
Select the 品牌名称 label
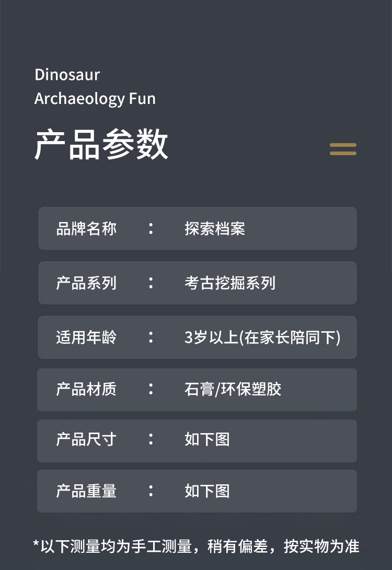(x=86, y=229)
